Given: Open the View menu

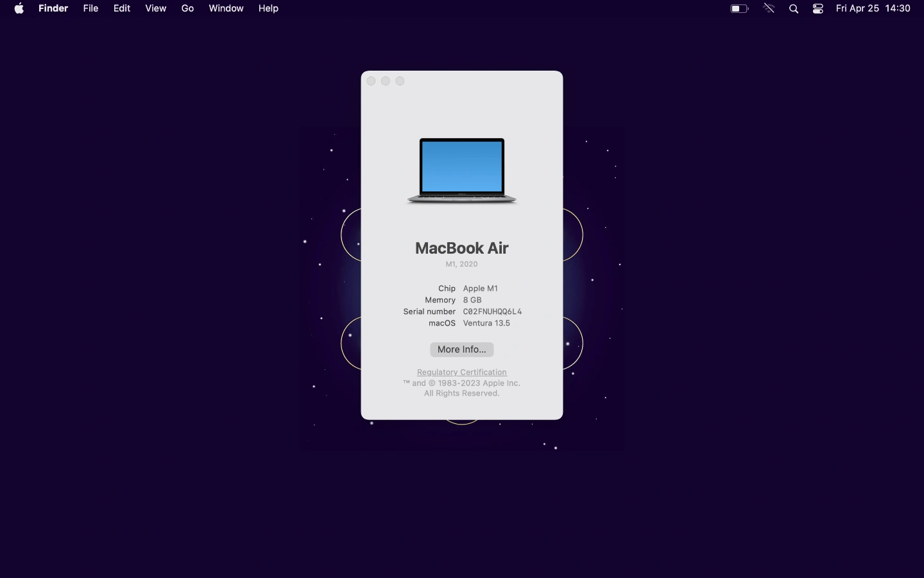Looking at the screenshot, I should click(x=155, y=8).
